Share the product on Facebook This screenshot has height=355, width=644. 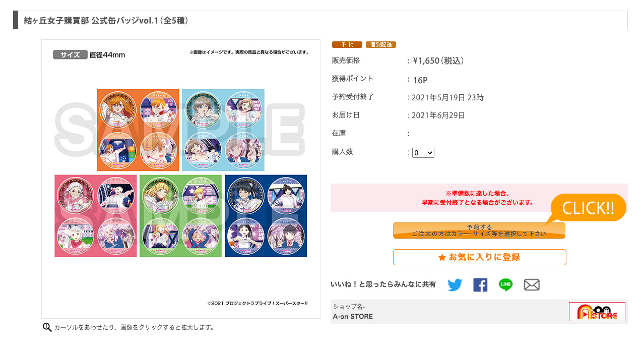(480, 285)
